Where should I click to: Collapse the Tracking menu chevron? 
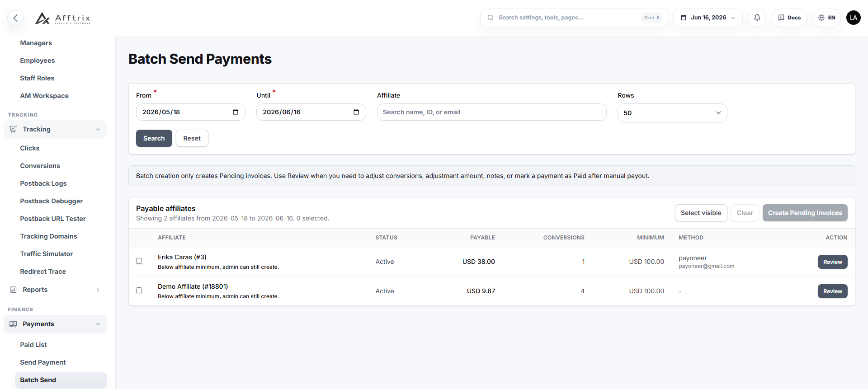[98, 130]
